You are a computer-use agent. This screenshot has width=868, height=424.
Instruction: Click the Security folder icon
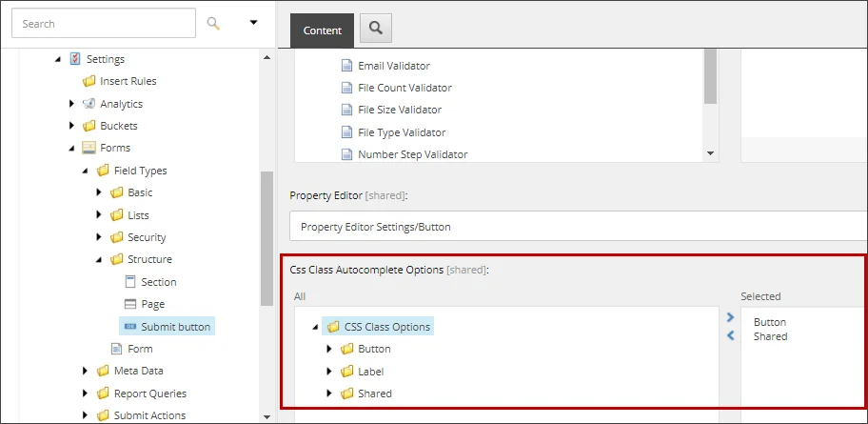[116, 237]
